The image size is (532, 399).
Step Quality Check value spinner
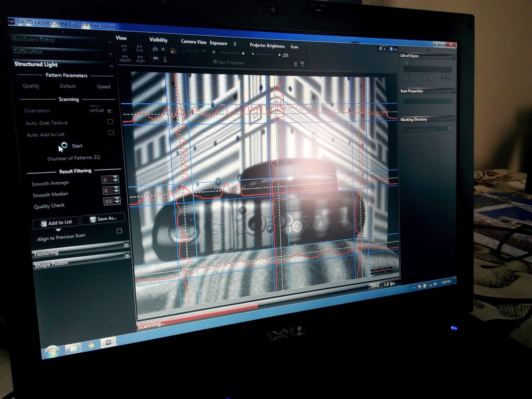coord(117,200)
